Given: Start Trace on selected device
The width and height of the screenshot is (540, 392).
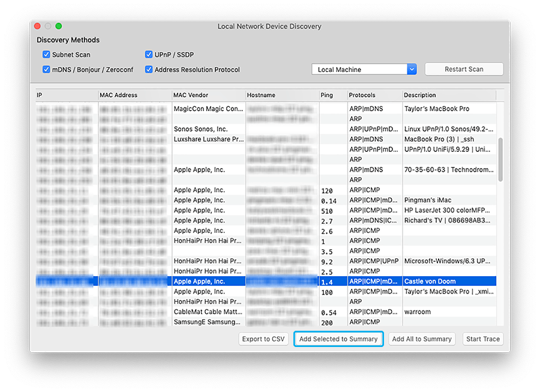Looking at the screenshot, I should coord(482,339).
